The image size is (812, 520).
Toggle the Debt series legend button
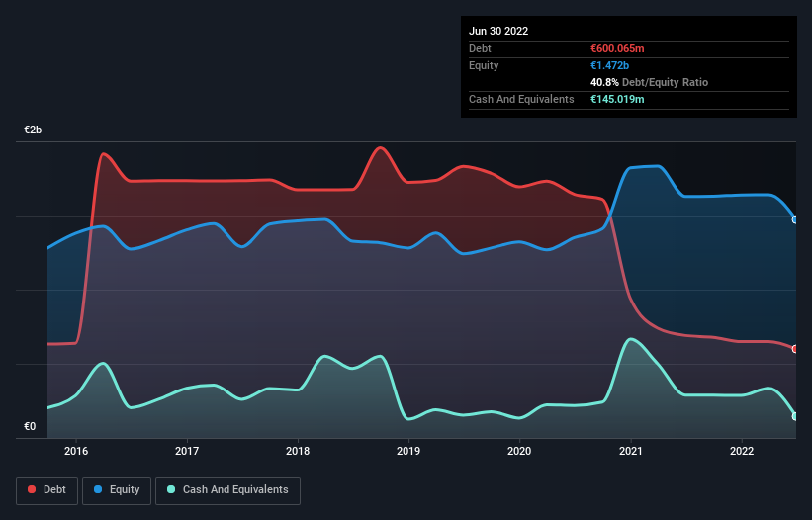(47, 490)
